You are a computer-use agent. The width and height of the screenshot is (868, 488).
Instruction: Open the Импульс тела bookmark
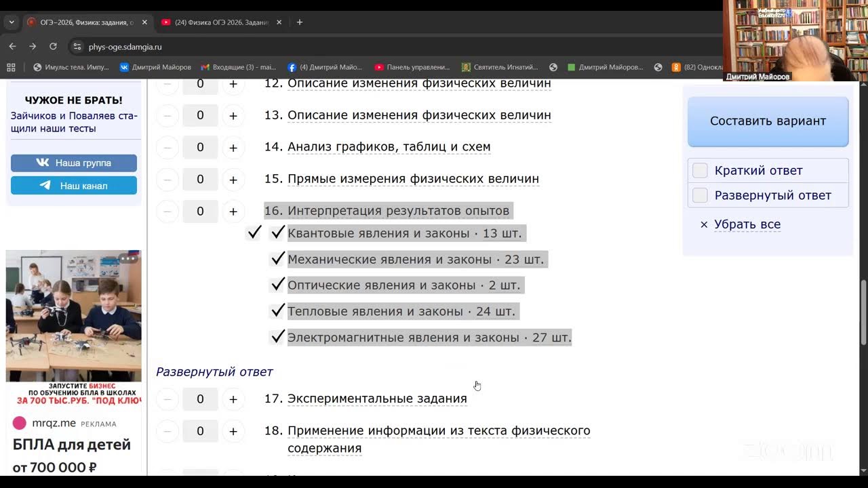(71, 67)
